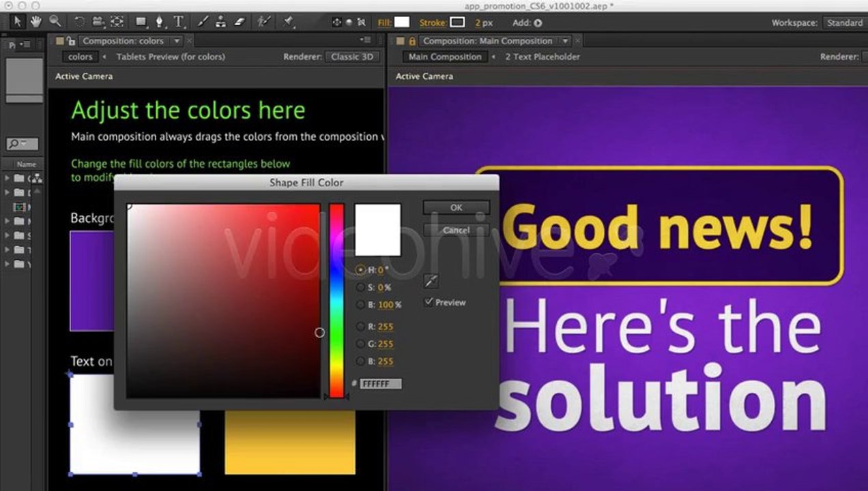This screenshot has width=868, height=491.
Task: Click Cancel in Shape Fill Color dialog
Action: tap(456, 230)
